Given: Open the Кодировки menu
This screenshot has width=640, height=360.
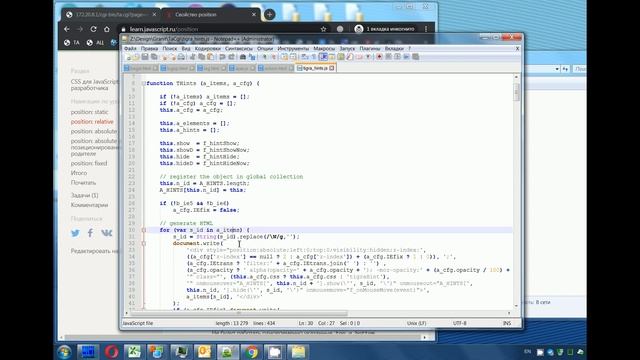Looking at the screenshot, I should tap(208, 49).
